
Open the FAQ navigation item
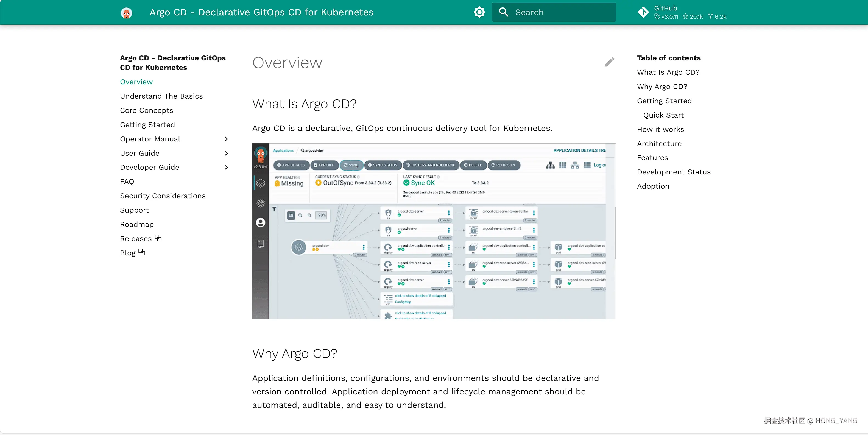coord(127,182)
